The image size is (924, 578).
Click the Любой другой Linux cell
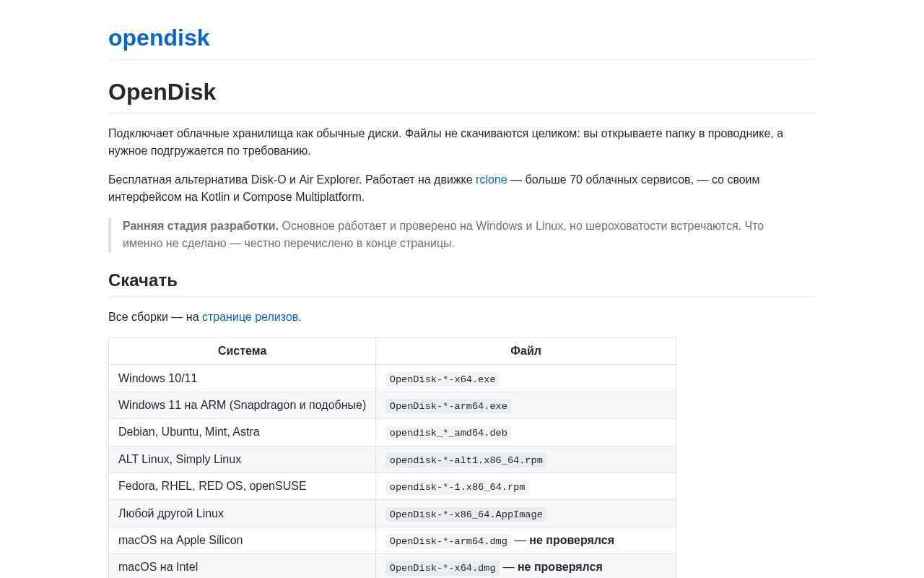pyautogui.click(x=242, y=514)
